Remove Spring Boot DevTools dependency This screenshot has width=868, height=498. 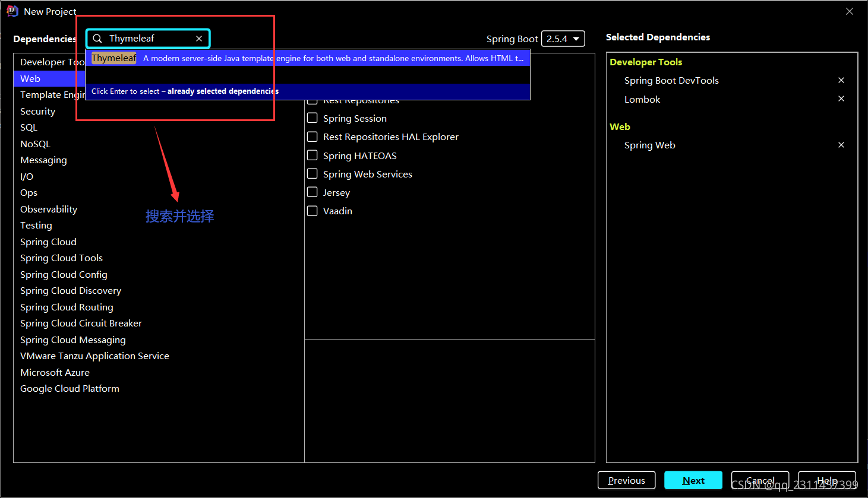(841, 80)
